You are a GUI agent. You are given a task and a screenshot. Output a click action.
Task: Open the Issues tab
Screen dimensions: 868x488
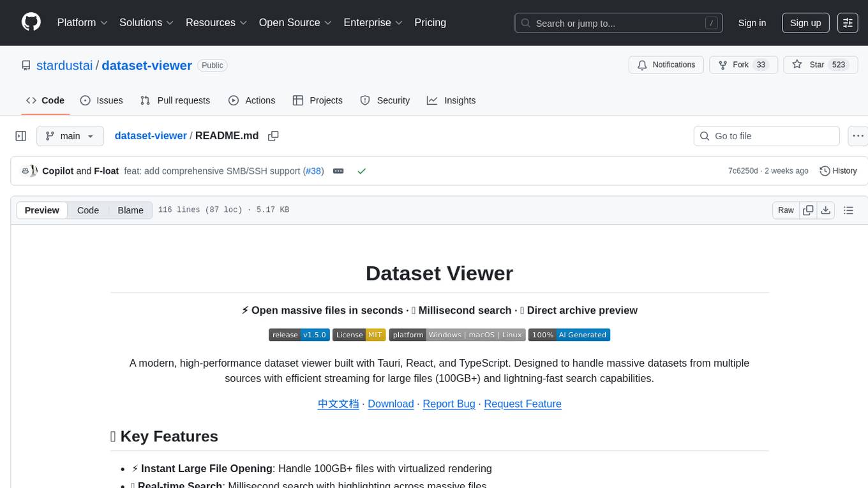coord(101,100)
